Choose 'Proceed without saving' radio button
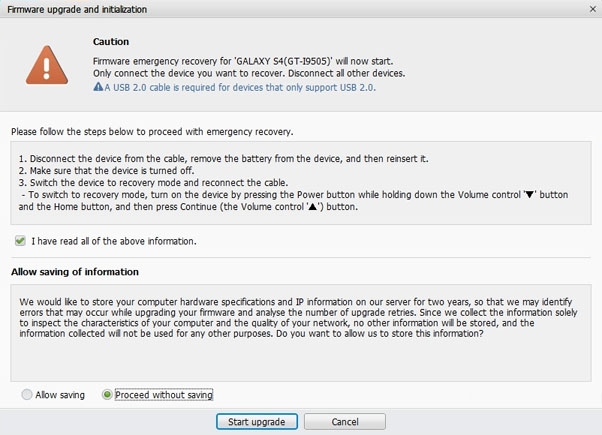This screenshot has width=602, height=435. (109, 395)
